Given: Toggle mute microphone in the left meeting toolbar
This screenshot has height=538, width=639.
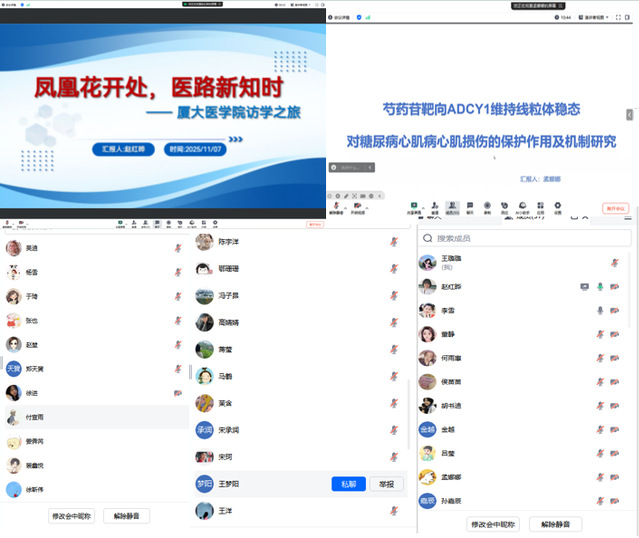Looking at the screenshot, I should pos(7,224).
